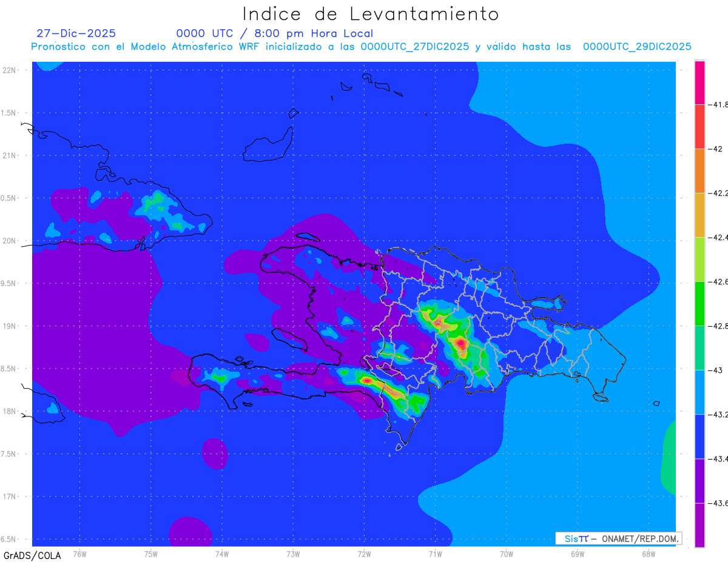Click the '-41.8' color scale value

tap(720, 104)
